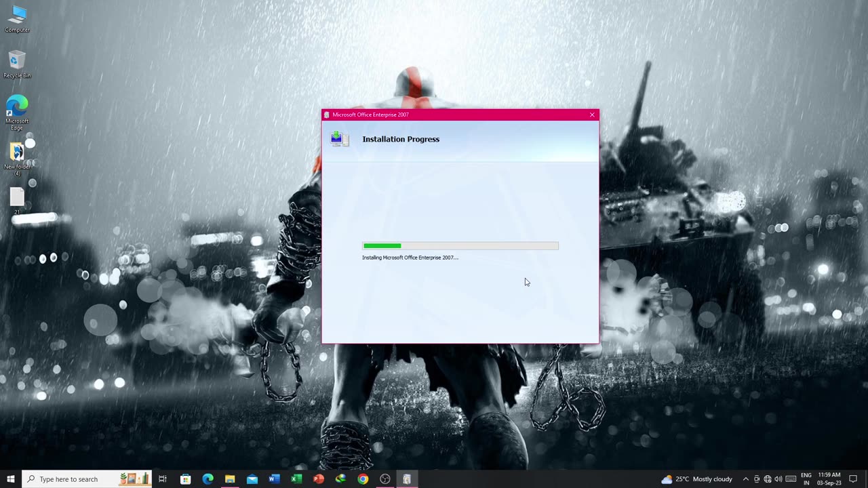
Task: Click the Windows Start button
Action: pos(10,479)
